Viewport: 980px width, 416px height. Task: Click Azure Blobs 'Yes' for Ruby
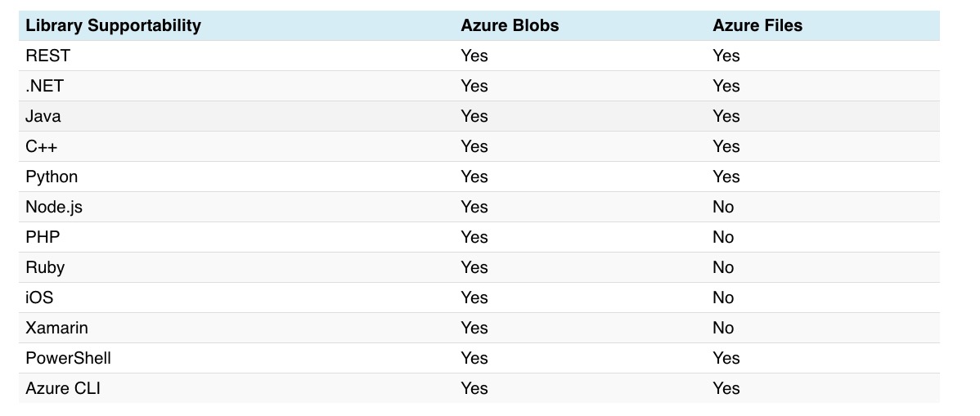(x=474, y=267)
